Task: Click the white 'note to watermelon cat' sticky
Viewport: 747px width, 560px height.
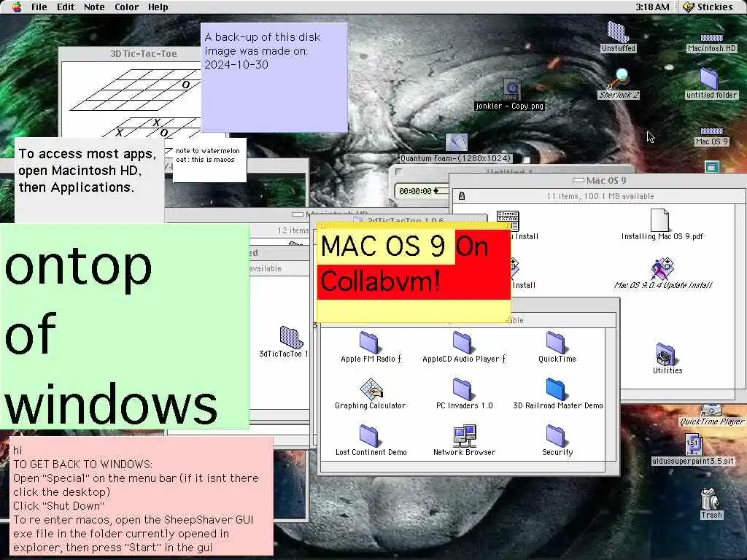Action: pos(209,160)
